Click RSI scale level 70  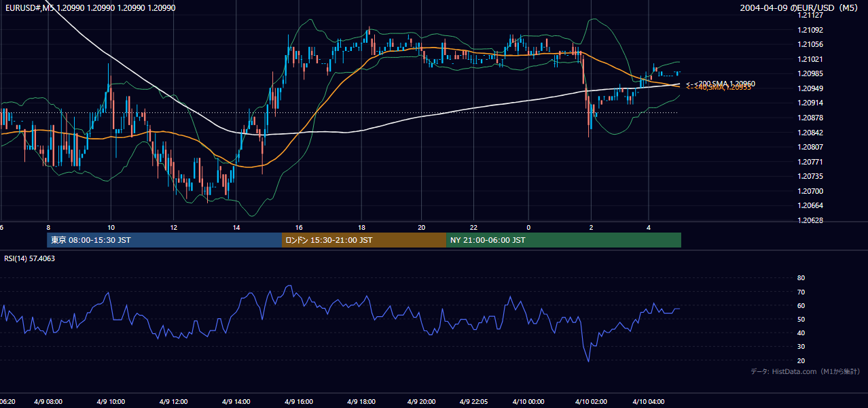tap(801, 292)
